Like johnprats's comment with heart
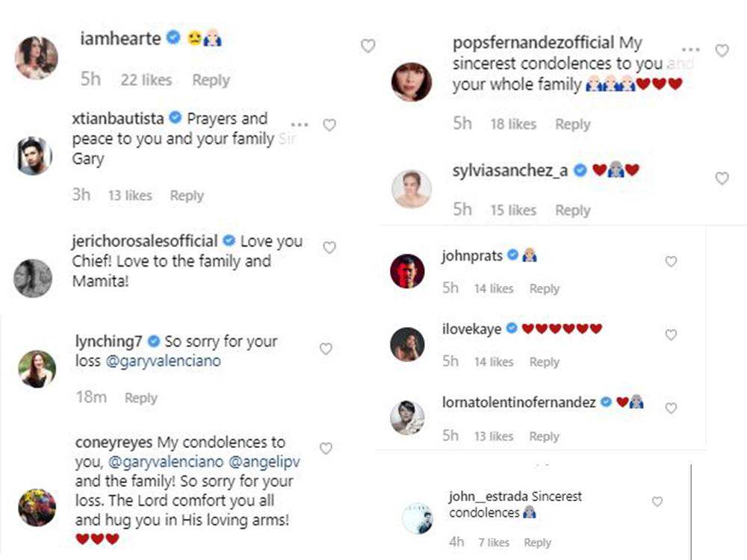The height and width of the screenshot is (560, 747). point(671,261)
